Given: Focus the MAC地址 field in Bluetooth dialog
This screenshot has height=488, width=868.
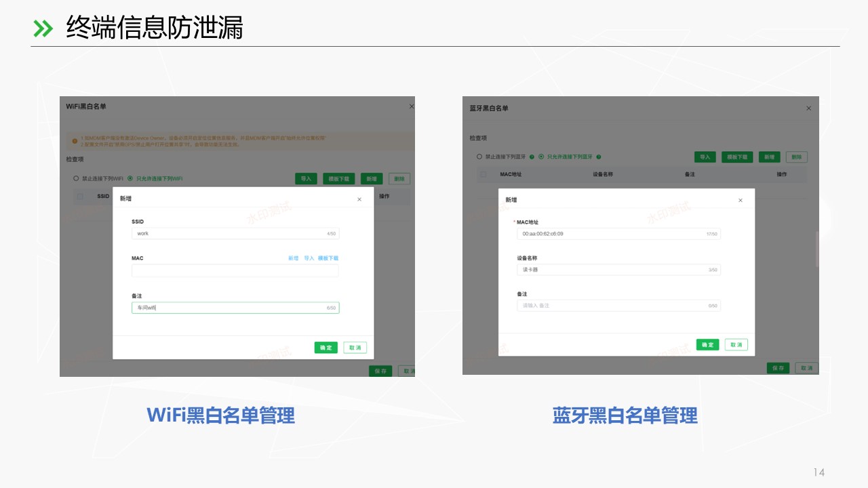Looking at the screenshot, I should (618, 234).
